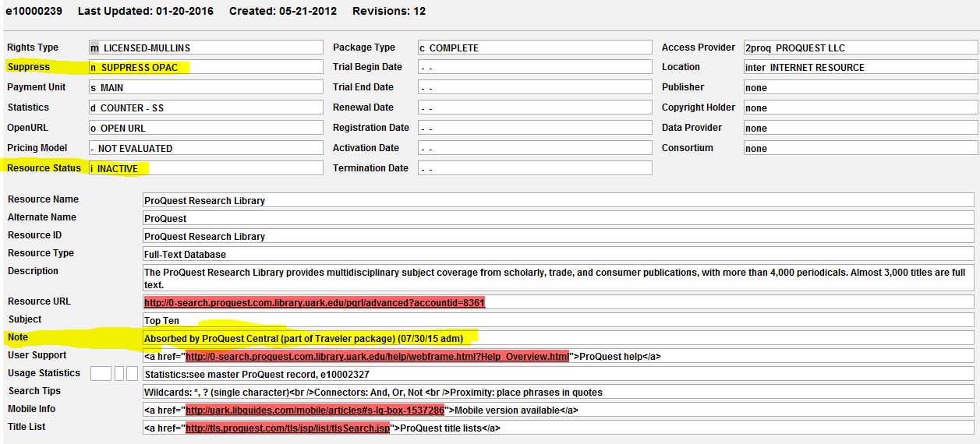Click the OpenURL field OPEN URL
The width and height of the screenshot is (980, 444).
206,128
